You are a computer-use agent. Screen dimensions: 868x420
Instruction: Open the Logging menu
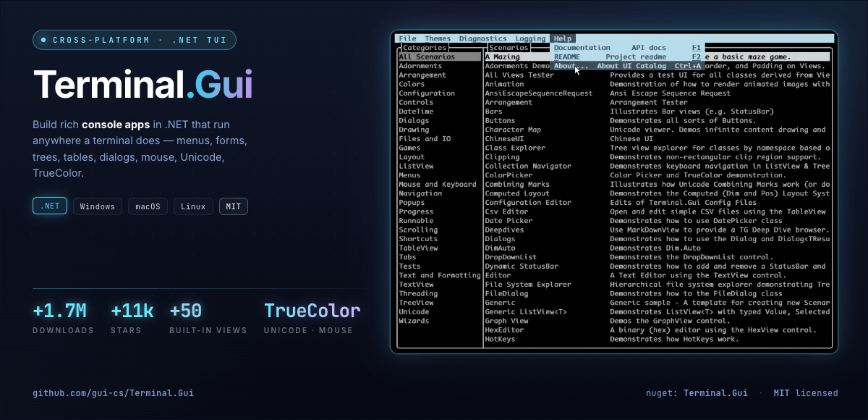pos(530,38)
